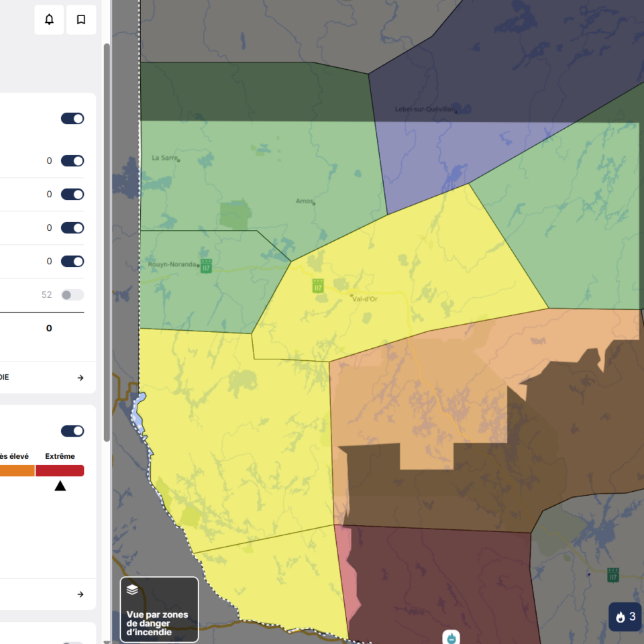Viewport: 644px width, 644px height.
Task: Open notifications with the bell icon
Action: (x=49, y=19)
